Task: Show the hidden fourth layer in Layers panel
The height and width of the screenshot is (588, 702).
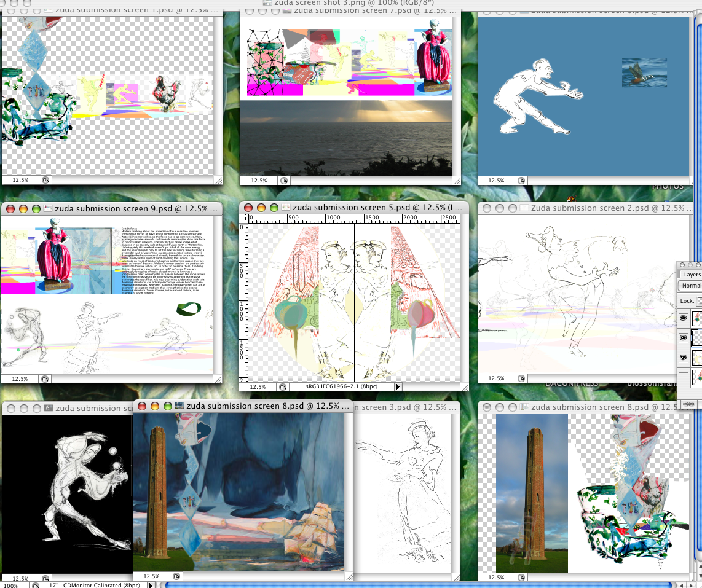Action: point(683,377)
